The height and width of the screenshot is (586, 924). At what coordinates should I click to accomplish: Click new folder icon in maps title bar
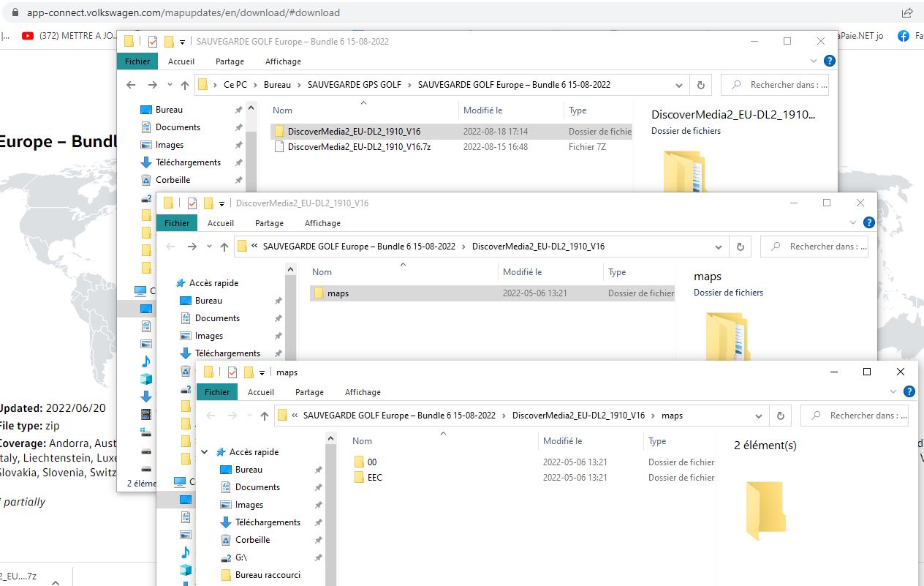click(x=249, y=372)
